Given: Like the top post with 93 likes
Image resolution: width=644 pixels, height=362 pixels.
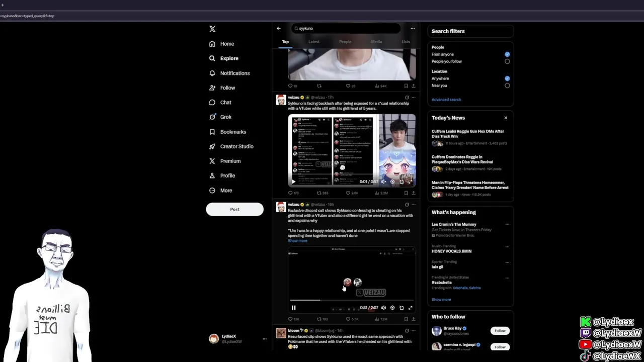Looking at the screenshot, I should pos(351,86).
